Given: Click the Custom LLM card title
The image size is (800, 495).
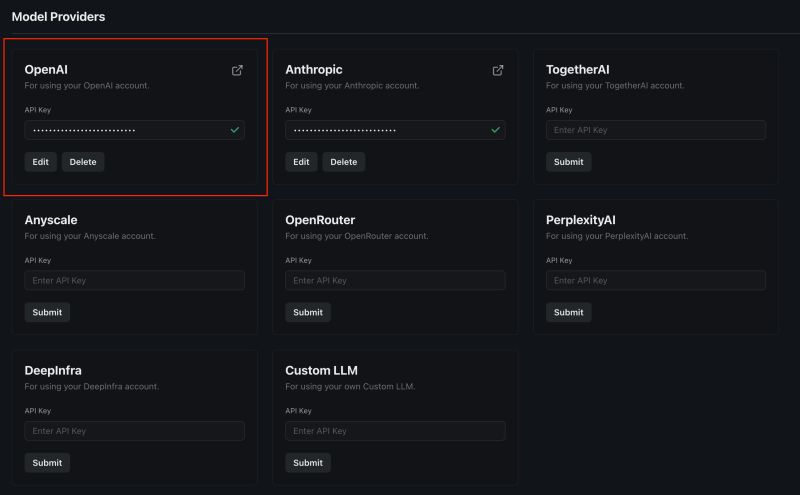Looking at the screenshot, I should click(x=321, y=370).
